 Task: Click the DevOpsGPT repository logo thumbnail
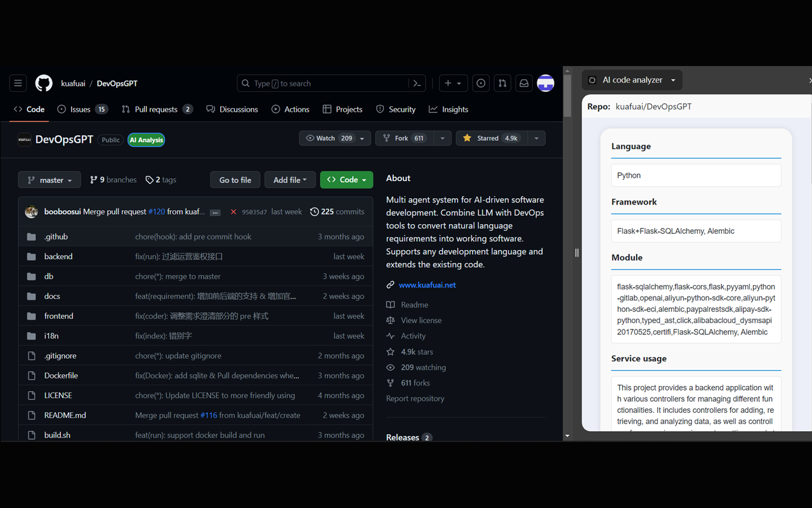pos(25,140)
